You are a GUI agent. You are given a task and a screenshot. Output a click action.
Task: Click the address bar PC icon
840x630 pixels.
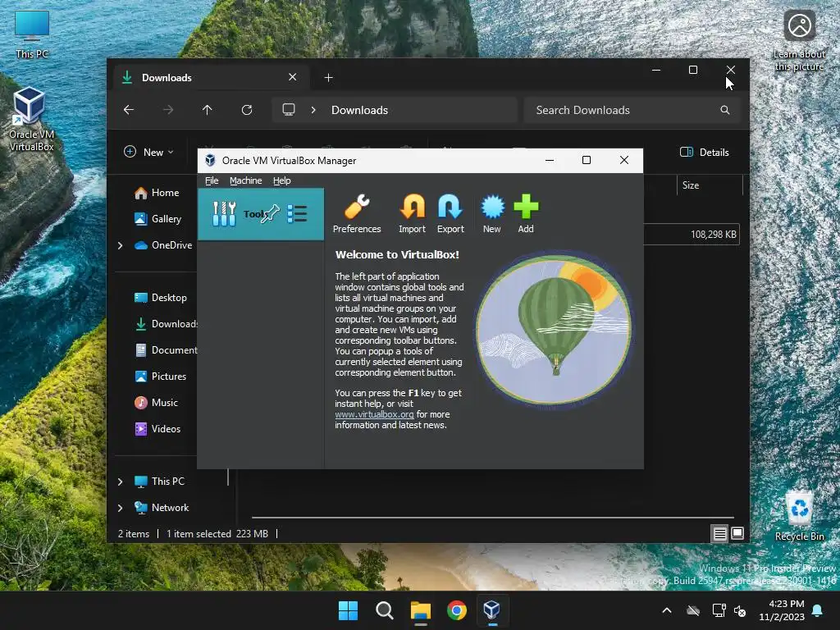(x=289, y=110)
